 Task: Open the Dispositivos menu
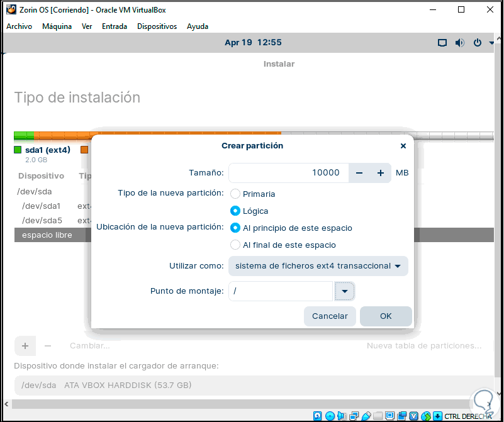[157, 26]
